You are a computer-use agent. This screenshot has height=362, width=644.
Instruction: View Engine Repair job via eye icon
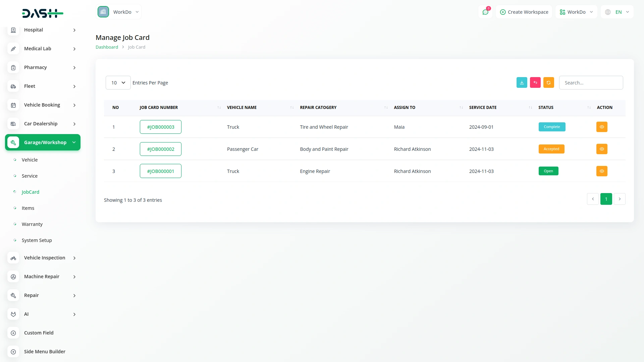(x=602, y=171)
